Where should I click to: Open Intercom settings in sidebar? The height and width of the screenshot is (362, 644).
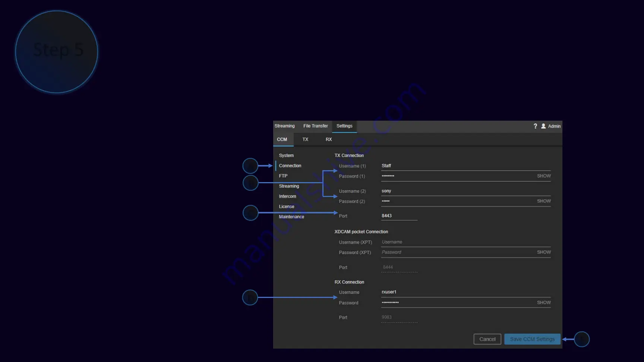tap(287, 197)
